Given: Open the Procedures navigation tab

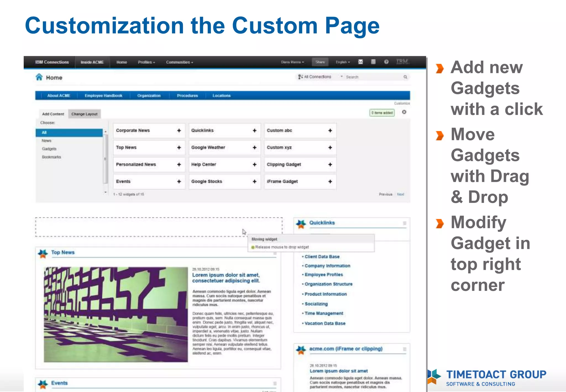Looking at the screenshot, I should click(187, 96).
